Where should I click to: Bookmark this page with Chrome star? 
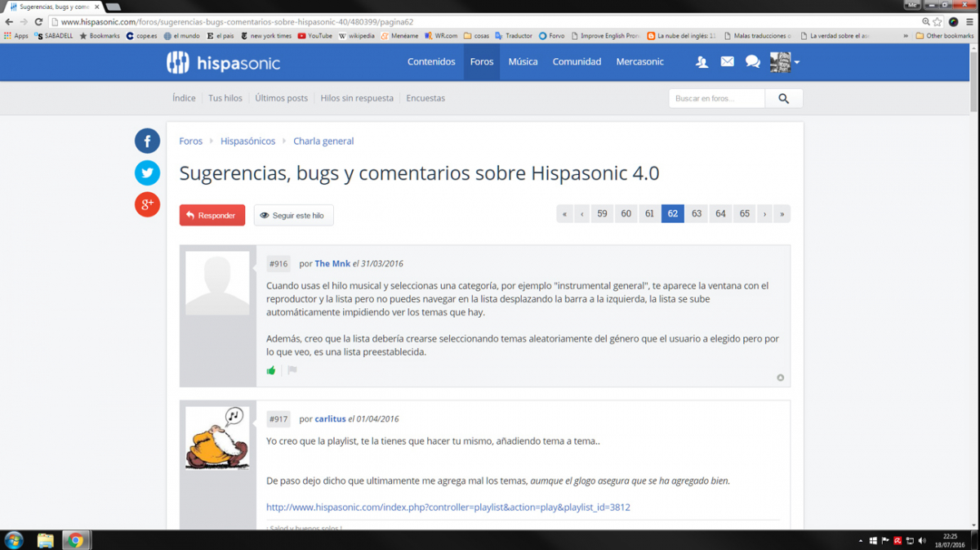pos(938,22)
